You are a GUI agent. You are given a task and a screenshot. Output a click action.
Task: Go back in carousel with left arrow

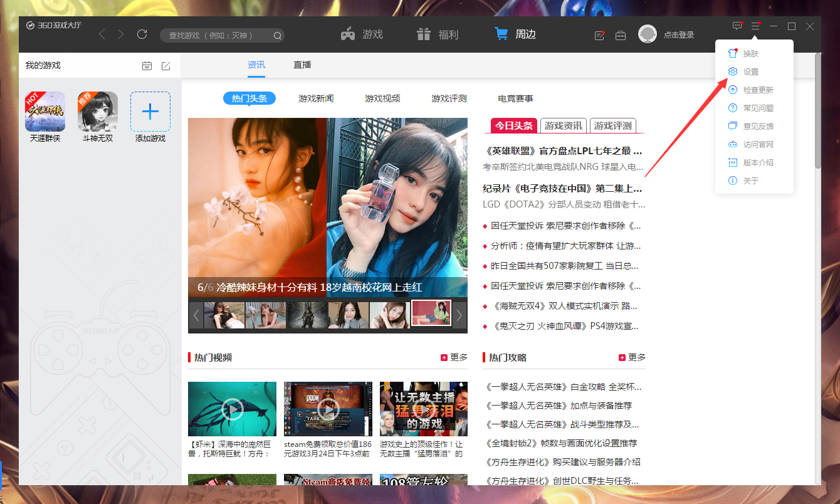[196, 316]
